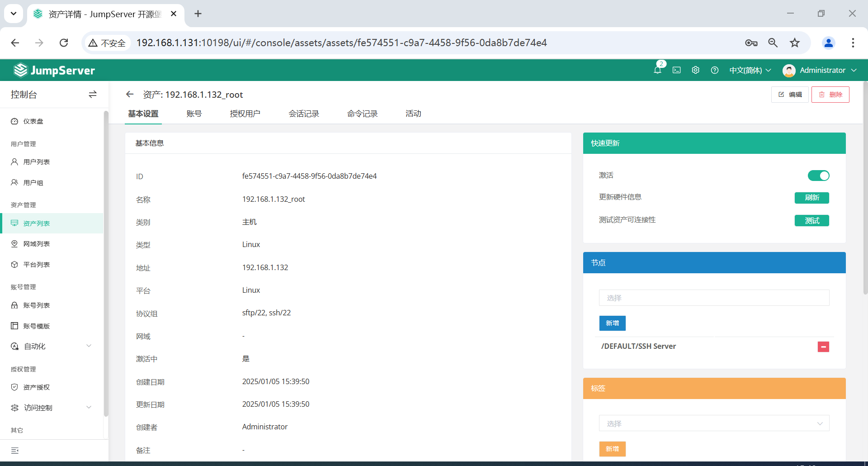Click the page vertical scrollbar
This screenshot has height=466, width=868.
click(x=865, y=188)
